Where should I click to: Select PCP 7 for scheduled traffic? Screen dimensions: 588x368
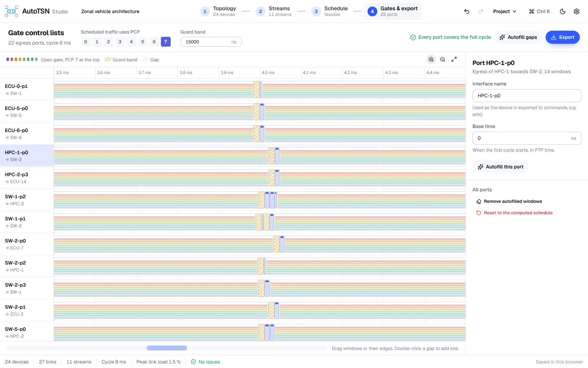165,42
